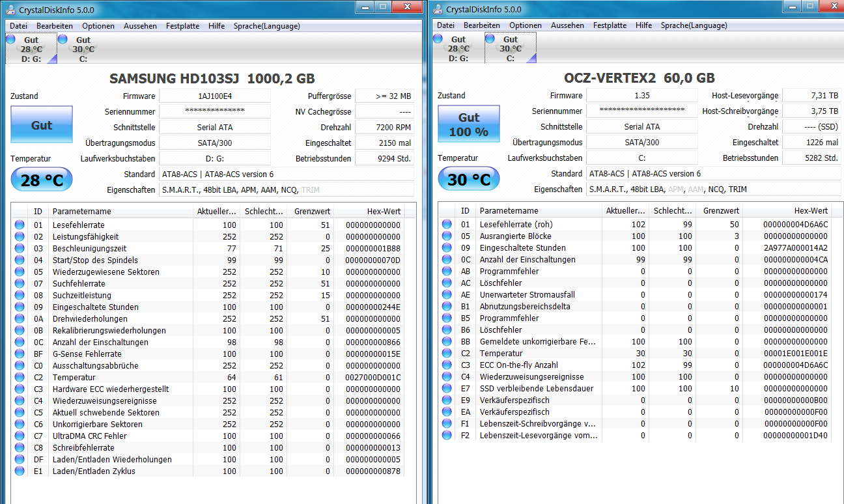Click status icon for Laden/Entladen Zyklus row
The width and height of the screenshot is (844, 504).
(20, 471)
